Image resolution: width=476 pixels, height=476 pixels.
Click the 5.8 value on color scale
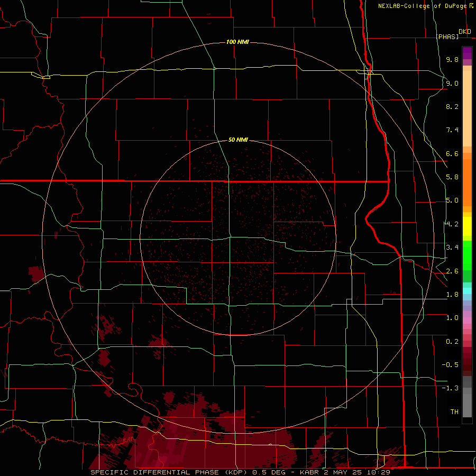(x=452, y=177)
